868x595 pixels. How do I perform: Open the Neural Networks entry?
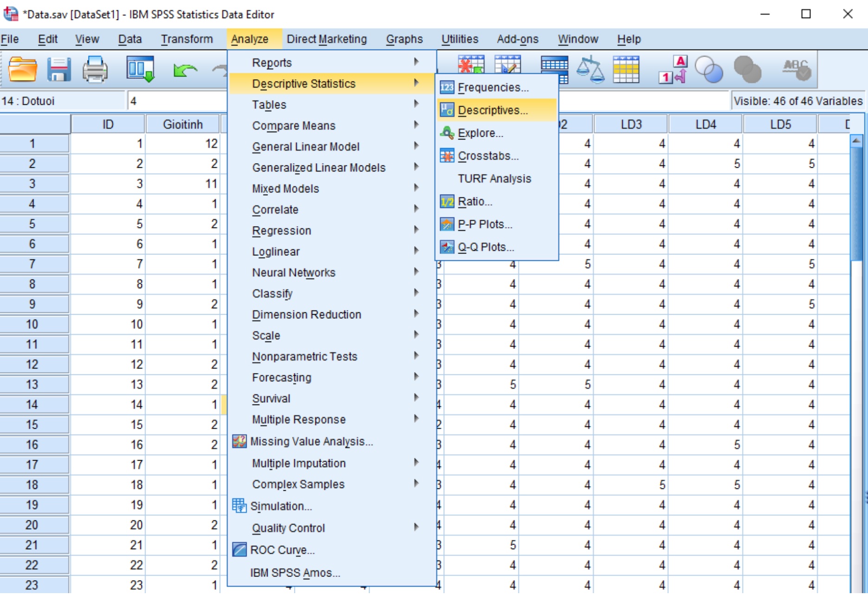pyautogui.click(x=332, y=273)
